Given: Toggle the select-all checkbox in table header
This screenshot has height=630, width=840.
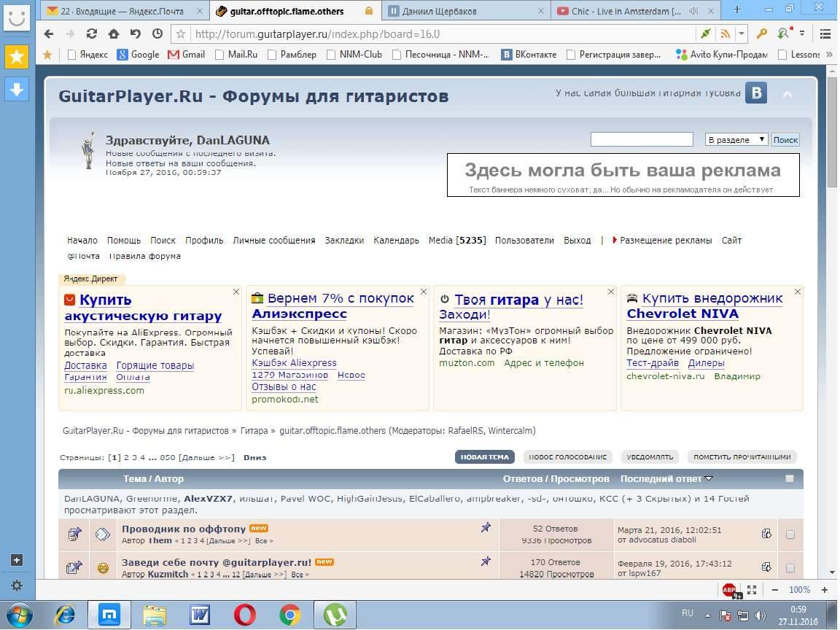Looking at the screenshot, I should tap(789, 479).
